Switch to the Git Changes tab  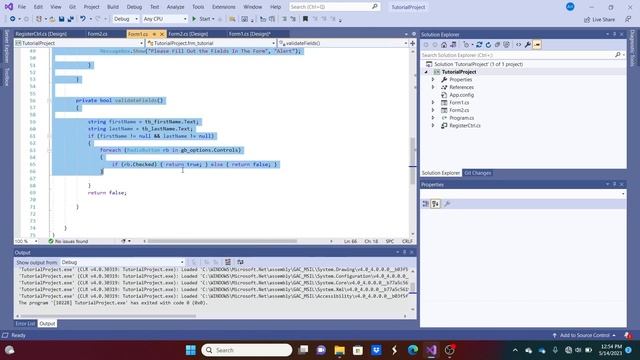pyautogui.click(x=478, y=173)
